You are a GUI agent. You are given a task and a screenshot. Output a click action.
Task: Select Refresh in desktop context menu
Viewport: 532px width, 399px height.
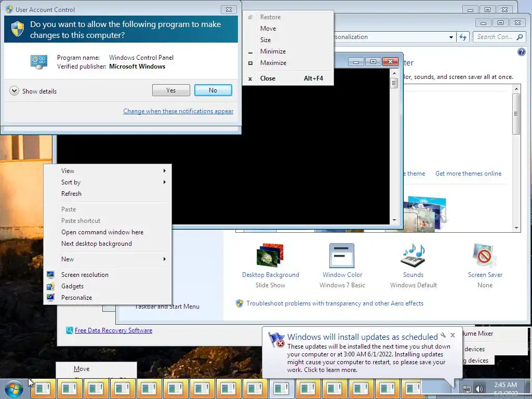tap(71, 194)
